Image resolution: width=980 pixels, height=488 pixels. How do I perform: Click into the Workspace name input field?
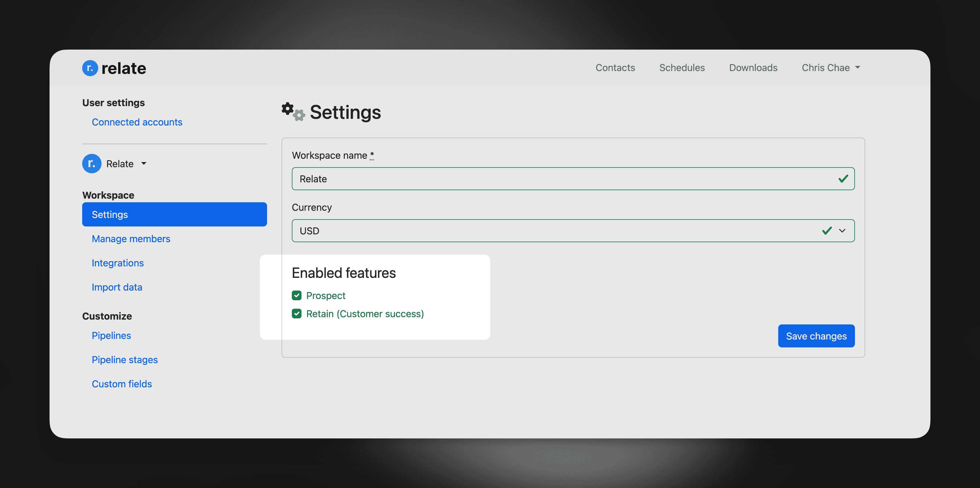tap(533, 178)
